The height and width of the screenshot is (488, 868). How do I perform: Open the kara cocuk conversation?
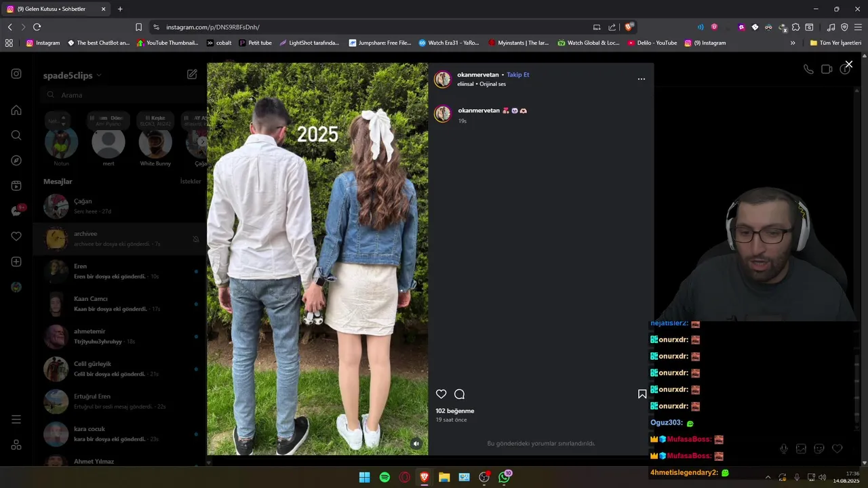(x=120, y=434)
